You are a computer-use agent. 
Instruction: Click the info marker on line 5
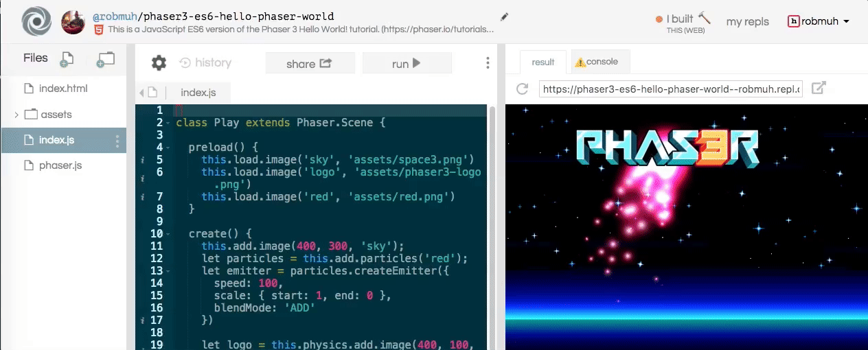pos(141,160)
